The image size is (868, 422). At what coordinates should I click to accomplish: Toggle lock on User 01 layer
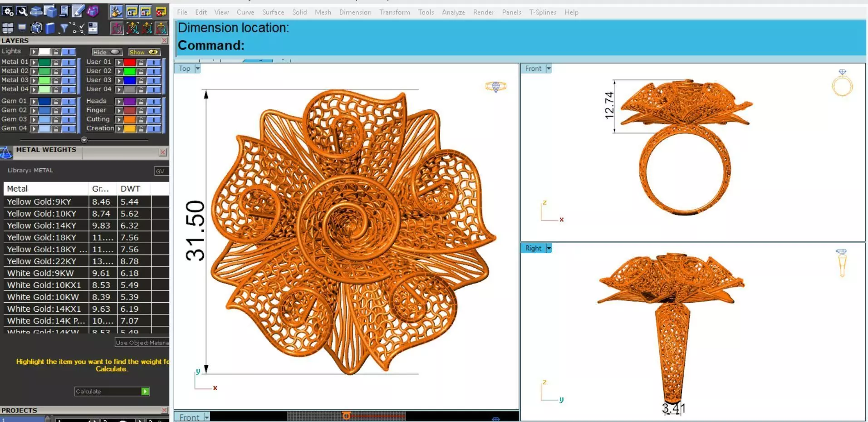tap(141, 62)
